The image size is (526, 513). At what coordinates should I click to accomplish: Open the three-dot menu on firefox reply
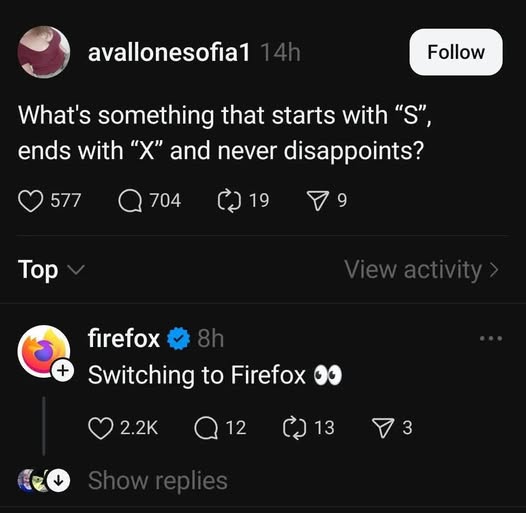click(491, 338)
